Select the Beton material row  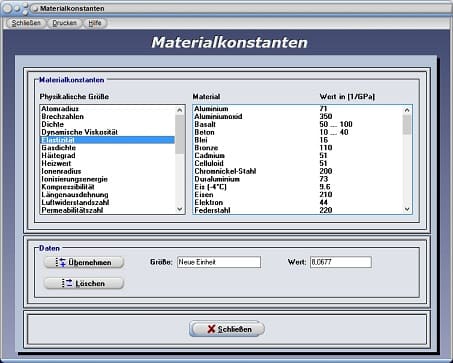point(298,132)
